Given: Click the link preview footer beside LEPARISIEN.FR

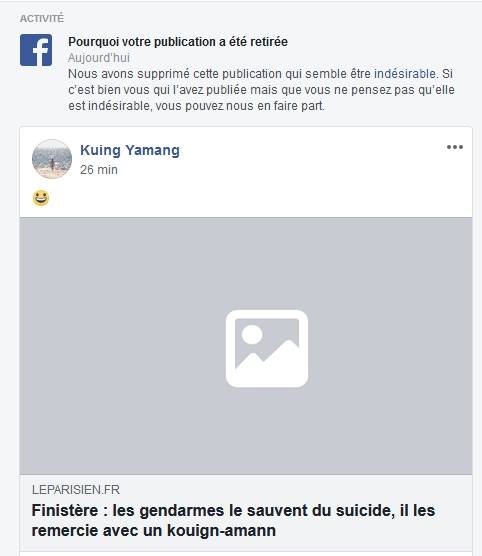Looking at the screenshot, I should coord(294,490).
